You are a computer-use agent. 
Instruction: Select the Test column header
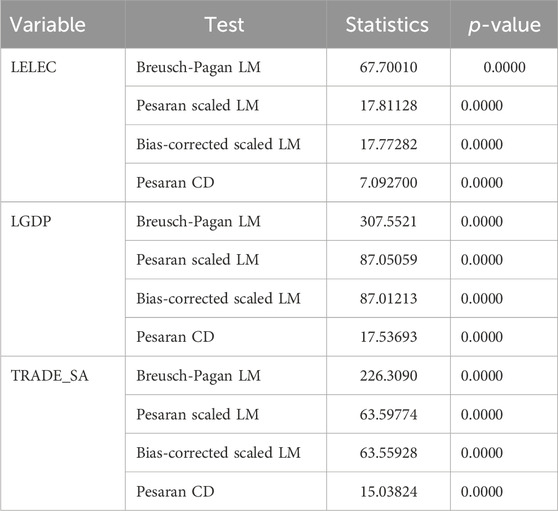tap(225, 25)
